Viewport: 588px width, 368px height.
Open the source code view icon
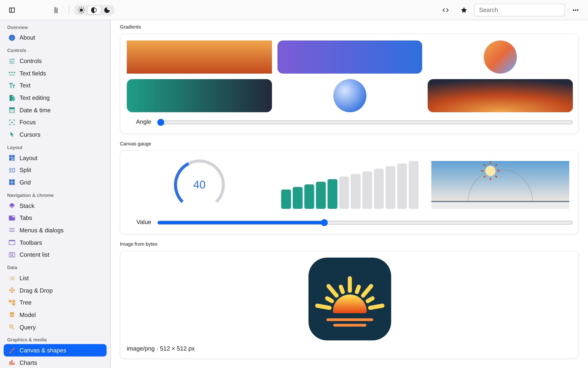pos(445,10)
